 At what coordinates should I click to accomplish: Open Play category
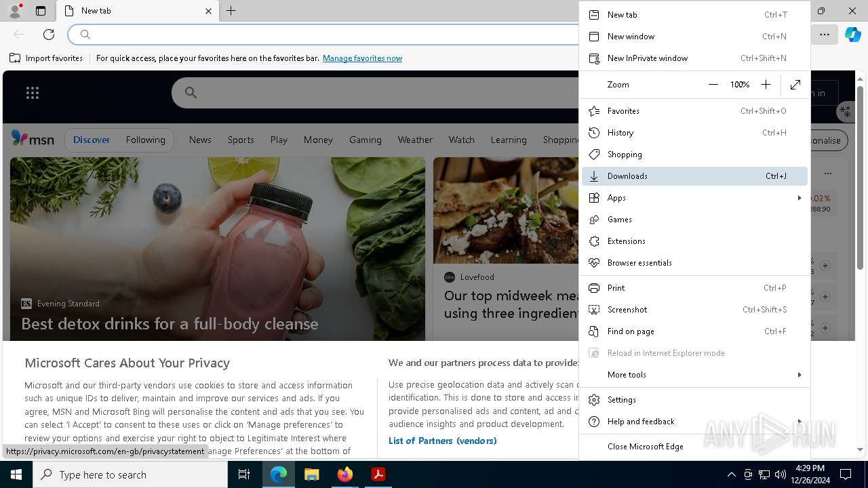pyautogui.click(x=279, y=140)
